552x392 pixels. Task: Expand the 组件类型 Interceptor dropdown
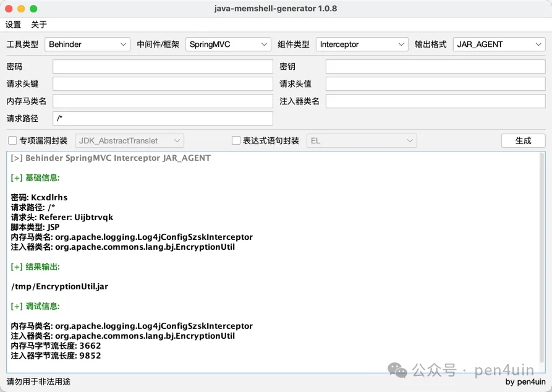[362, 45]
